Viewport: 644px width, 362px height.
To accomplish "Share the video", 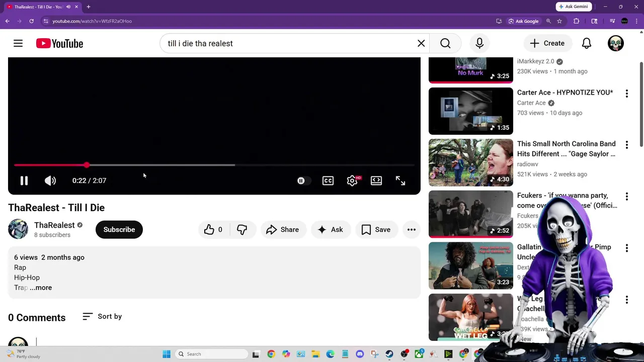I will point(283,229).
